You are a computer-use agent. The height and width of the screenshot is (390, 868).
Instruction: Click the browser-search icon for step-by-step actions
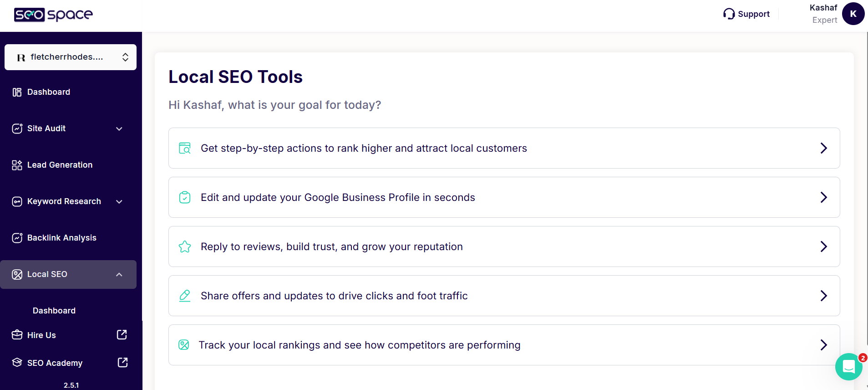(x=185, y=148)
